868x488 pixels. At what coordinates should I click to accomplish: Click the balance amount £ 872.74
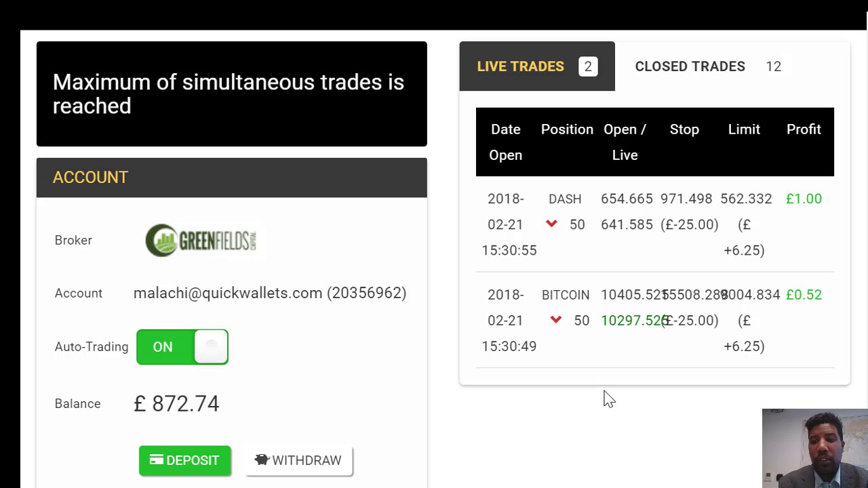(176, 404)
